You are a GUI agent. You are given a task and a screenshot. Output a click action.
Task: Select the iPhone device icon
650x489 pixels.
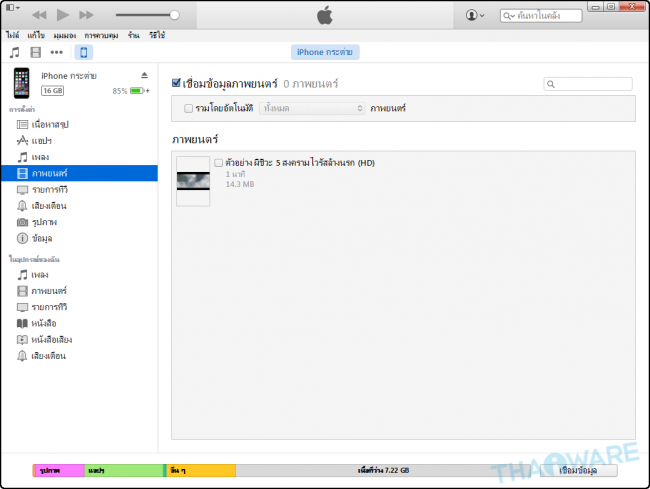click(84, 53)
